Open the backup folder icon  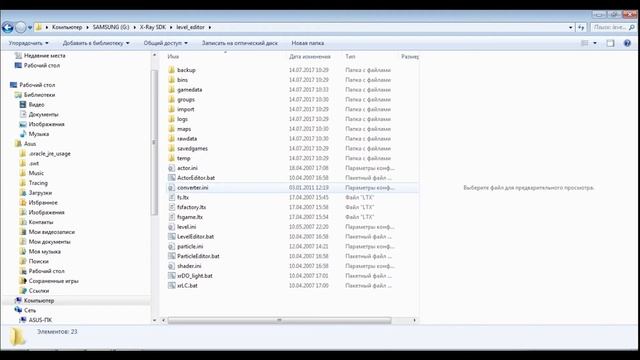(x=171, y=70)
